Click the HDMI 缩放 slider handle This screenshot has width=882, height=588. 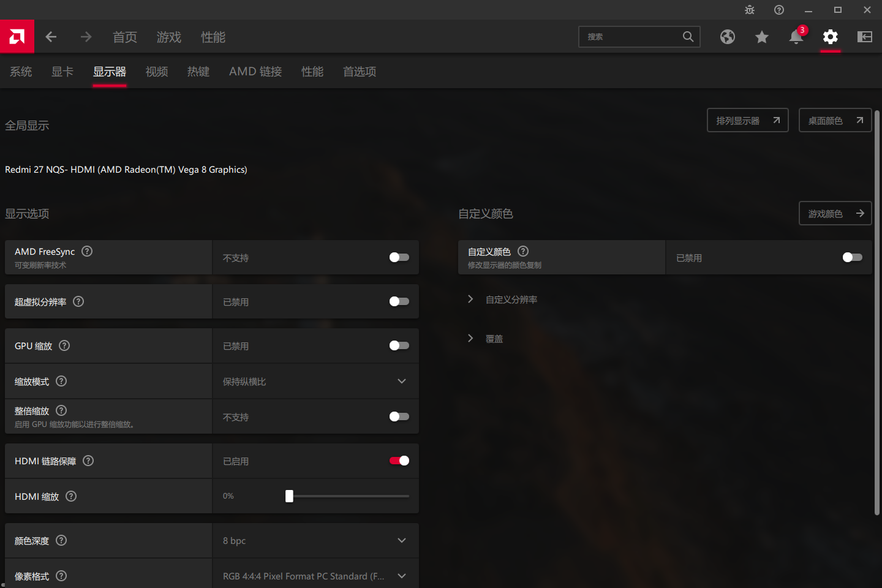(289, 496)
